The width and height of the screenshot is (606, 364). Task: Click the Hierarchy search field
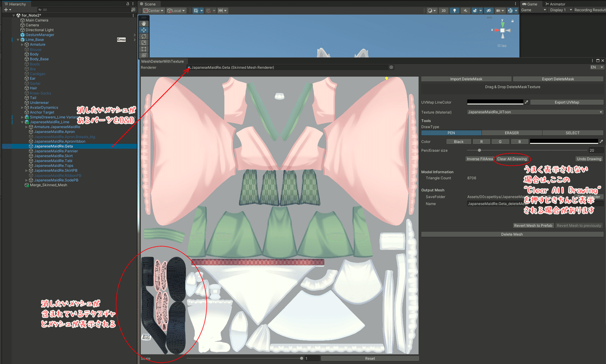tap(83, 10)
